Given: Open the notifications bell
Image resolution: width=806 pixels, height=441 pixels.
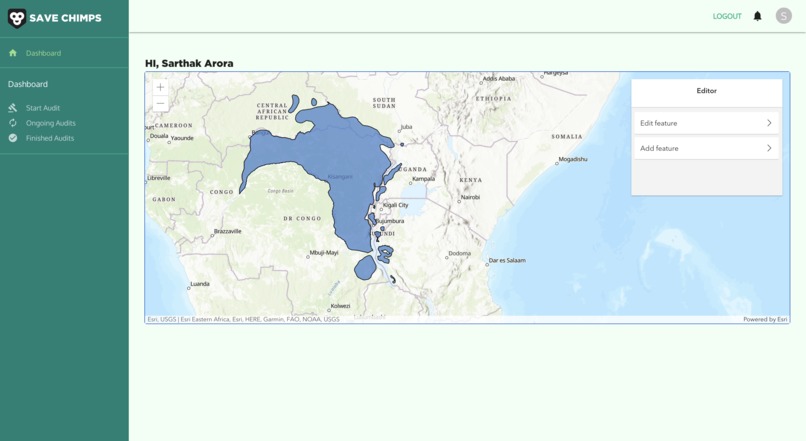Looking at the screenshot, I should pos(757,16).
